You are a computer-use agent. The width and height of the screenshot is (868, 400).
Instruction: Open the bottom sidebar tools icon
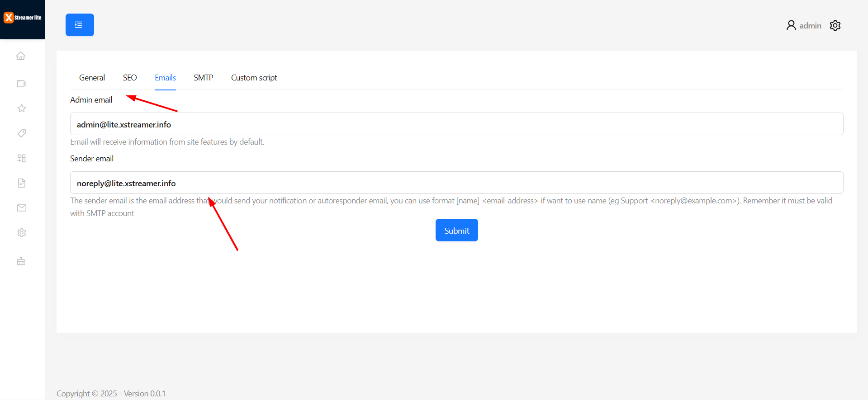coord(21,261)
